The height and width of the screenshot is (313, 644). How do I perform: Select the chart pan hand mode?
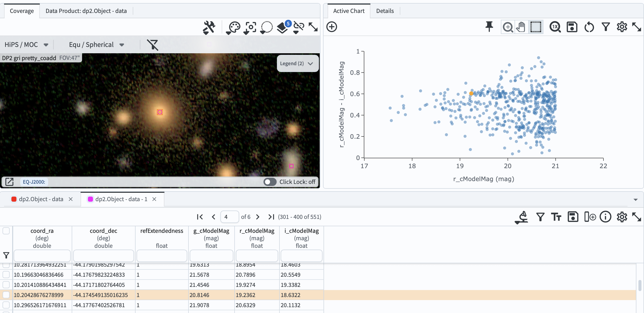point(521,27)
